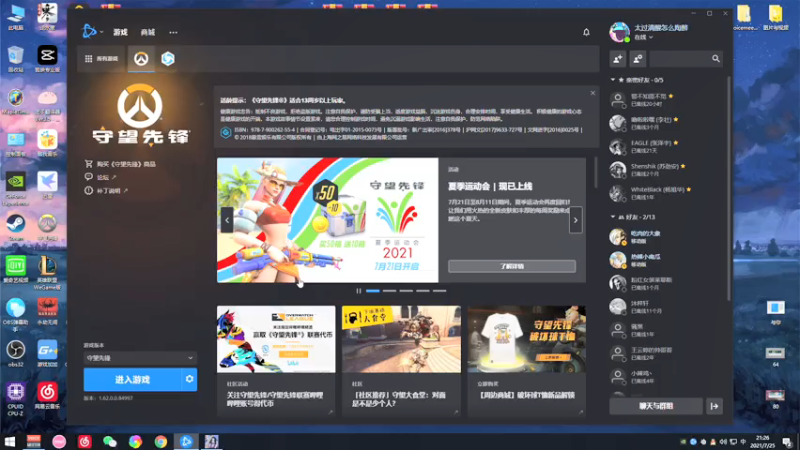Open friend WhiteBlack in friends list
The width and height of the screenshot is (800, 450).
(x=666, y=193)
